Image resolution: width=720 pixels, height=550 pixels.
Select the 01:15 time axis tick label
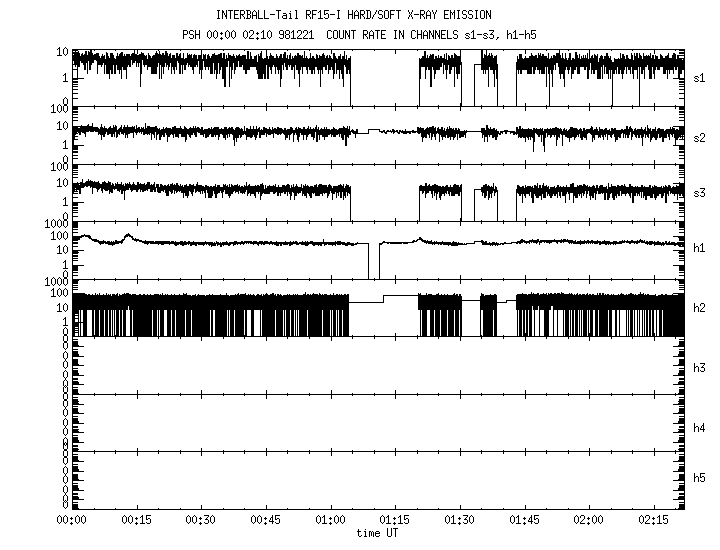[x=395, y=521]
